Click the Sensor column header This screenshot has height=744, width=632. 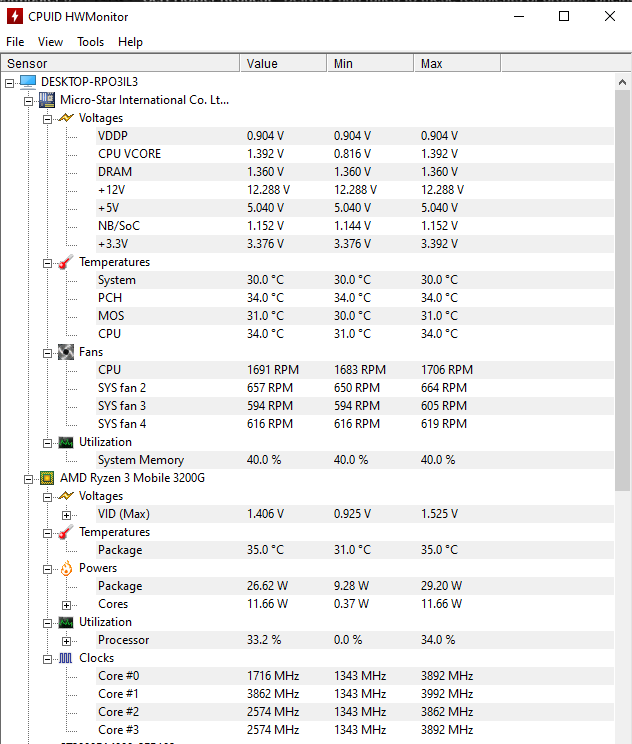tap(121, 64)
